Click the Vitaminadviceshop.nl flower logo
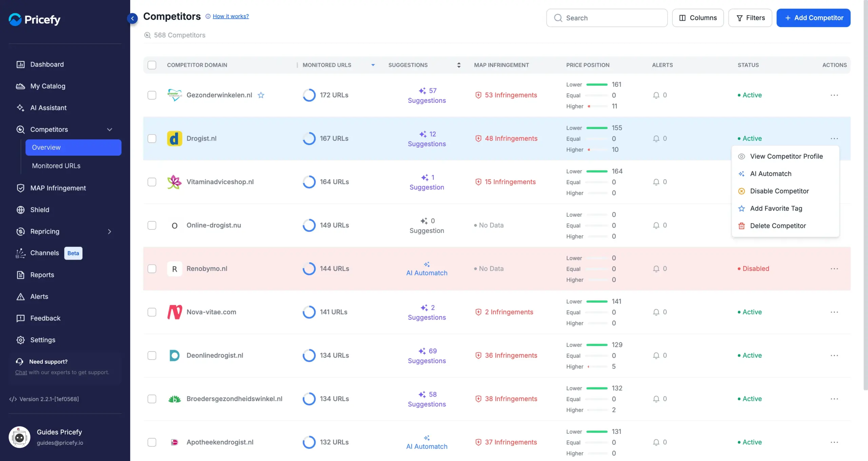The width and height of the screenshot is (868, 461). tap(175, 182)
